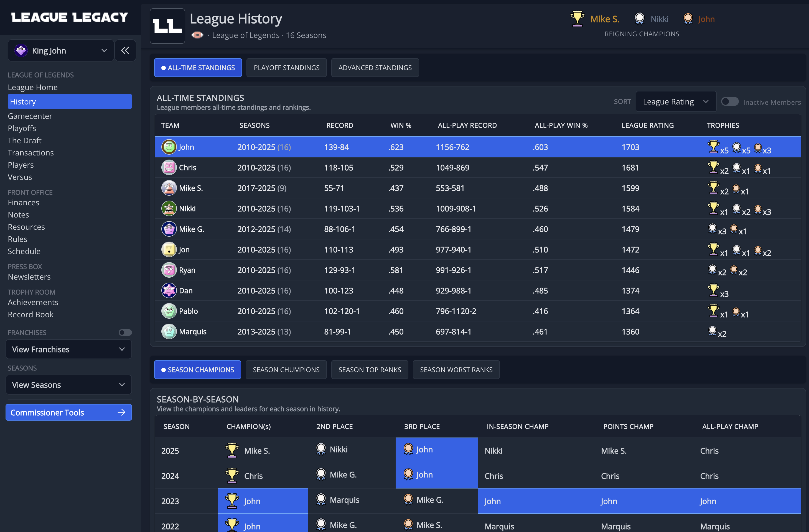The image size is (809, 532).
Task: Switch to the Season Top Ranks tab
Action: 370,370
